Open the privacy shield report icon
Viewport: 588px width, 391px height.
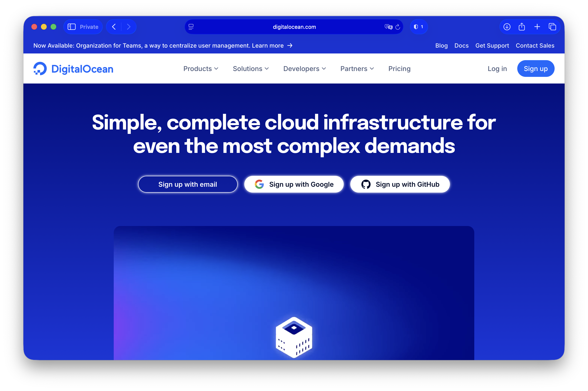tap(418, 27)
